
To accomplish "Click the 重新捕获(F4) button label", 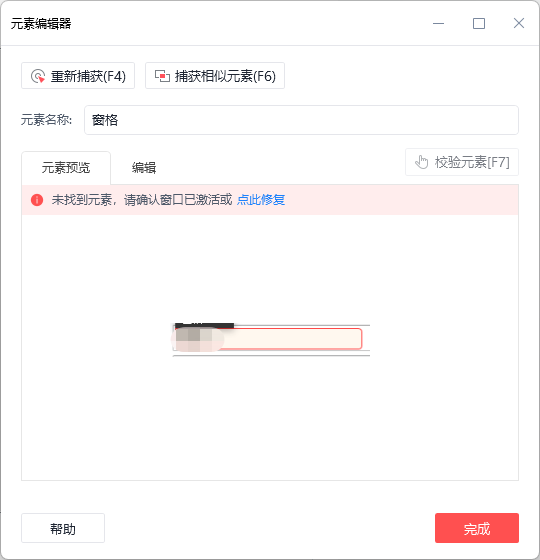I will 88,76.
